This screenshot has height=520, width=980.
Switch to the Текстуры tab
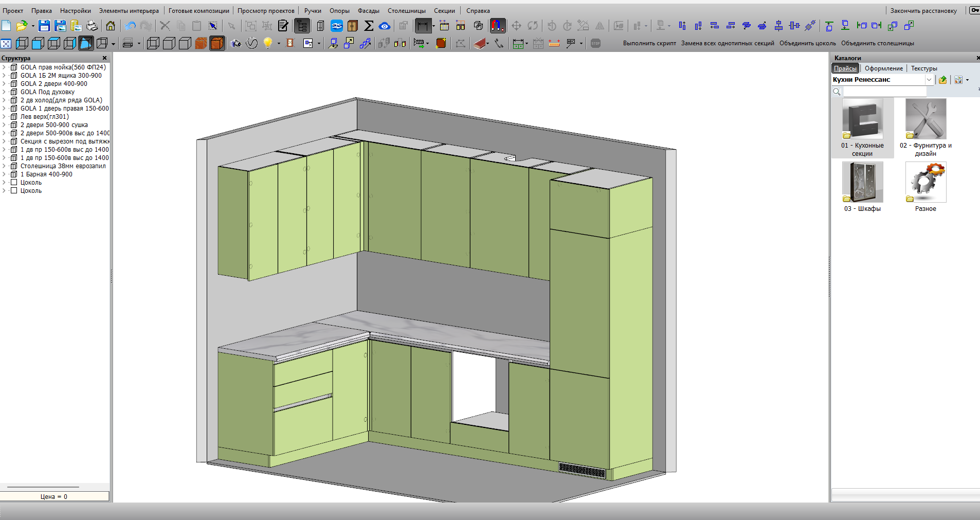(x=923, y=68)
